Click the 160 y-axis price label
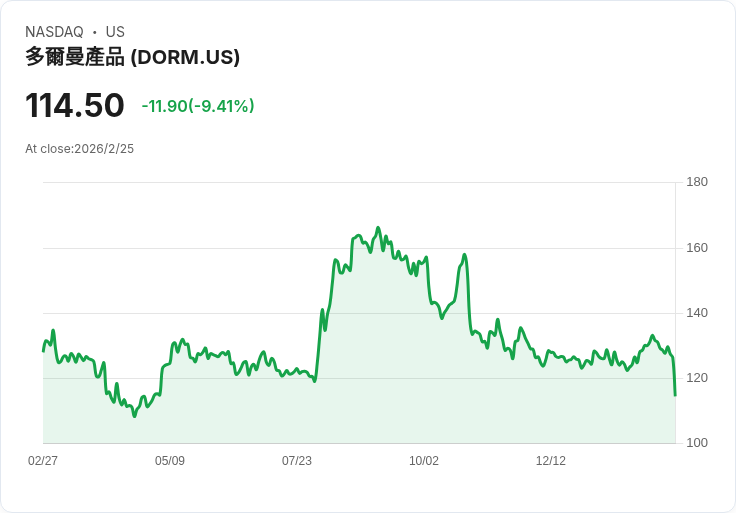Screen dimensions: 736x513 (x=697, y=248)
